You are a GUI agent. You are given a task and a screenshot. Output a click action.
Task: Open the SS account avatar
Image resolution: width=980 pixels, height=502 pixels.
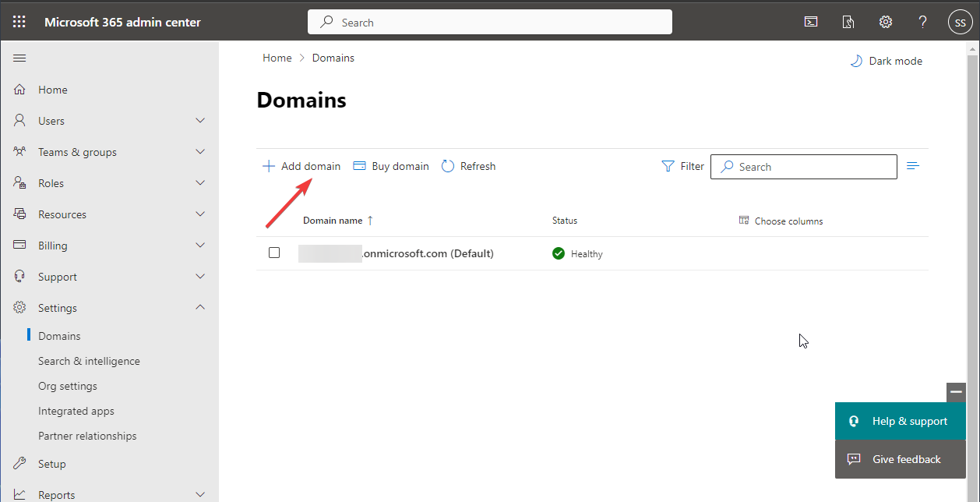(x=960, y=22)
